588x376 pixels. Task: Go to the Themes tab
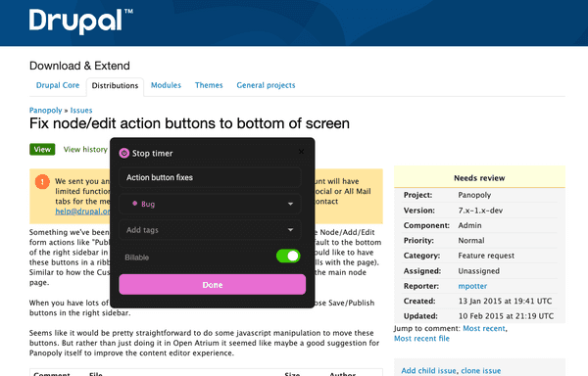tap(209, 85)
